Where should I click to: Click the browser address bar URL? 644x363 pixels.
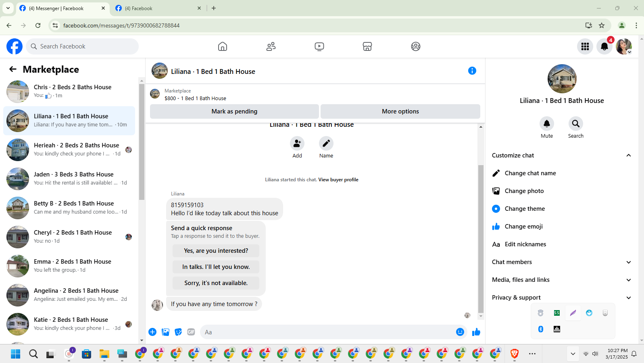click(x=121, y=25)
